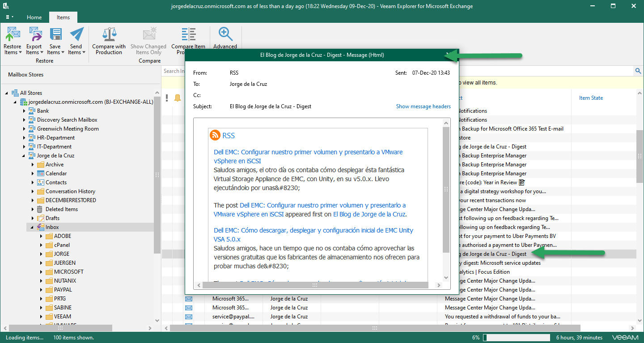Open the application menu button
Image resolution: width=644 pixels, height=343 pixels.
tap(9, 17)
